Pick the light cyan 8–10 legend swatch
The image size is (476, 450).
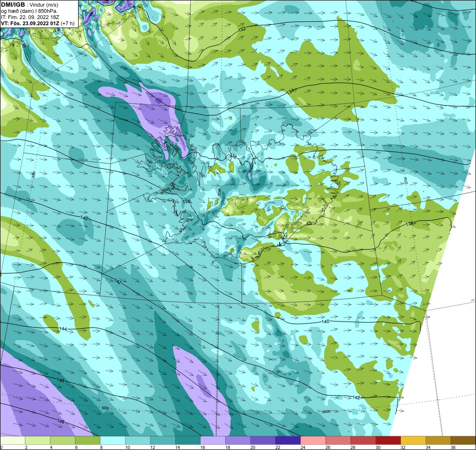113,440
